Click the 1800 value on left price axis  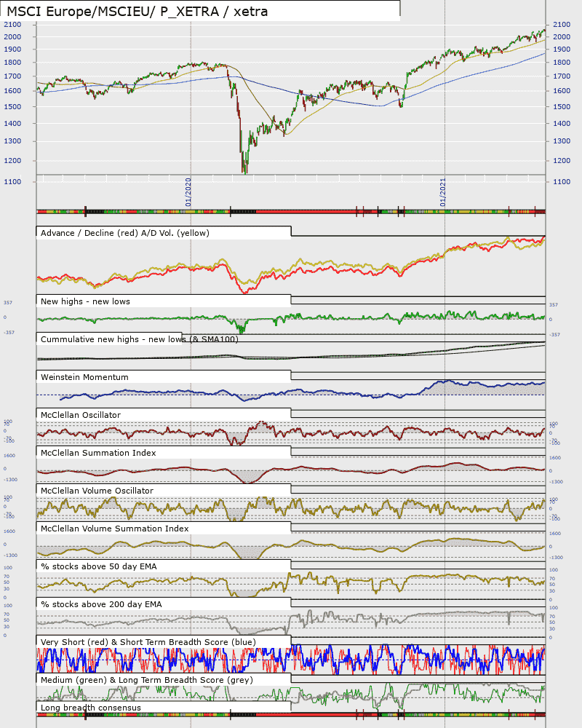[x=12, y=62]
